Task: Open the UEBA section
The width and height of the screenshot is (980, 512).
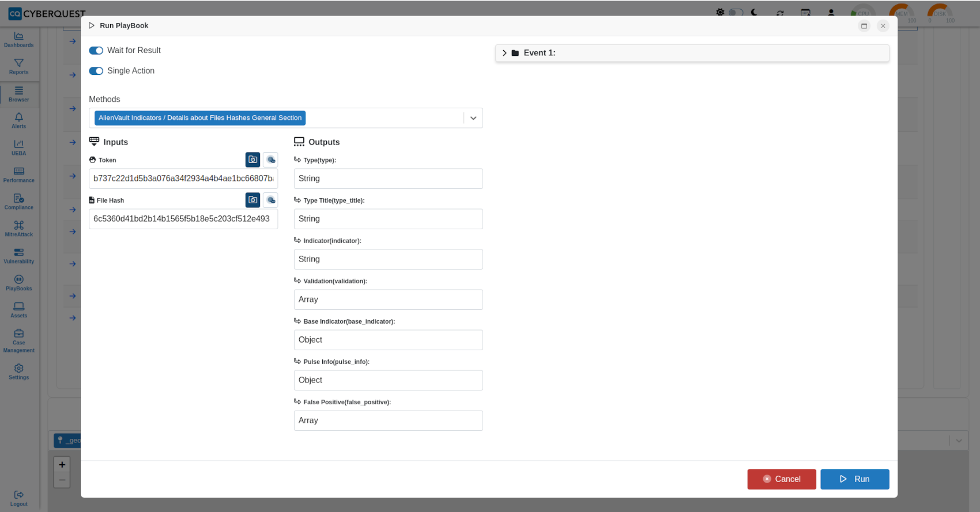Action: point(19,148)
